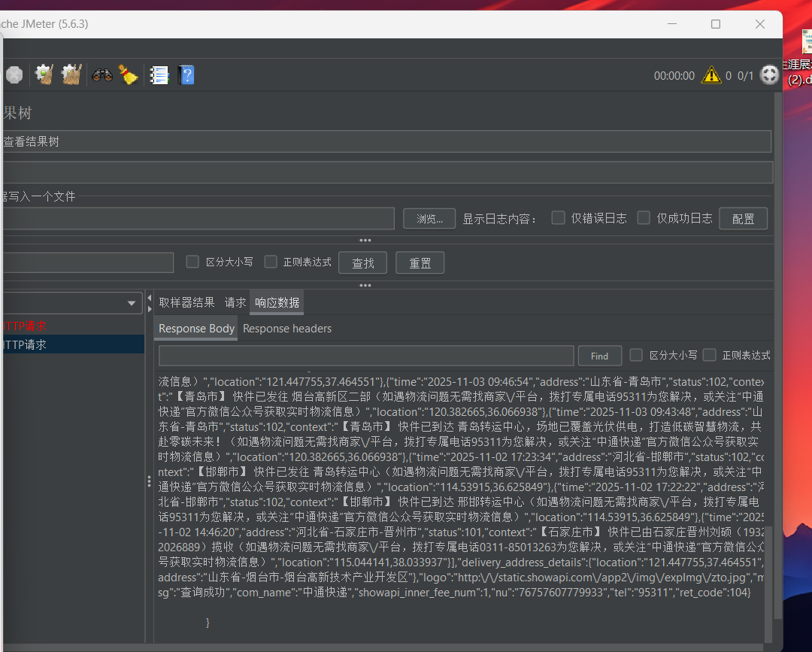The width and height of the screenshot is (812, 652).
Task: Open the result renderer dropdown arrow
Action: 132,303
